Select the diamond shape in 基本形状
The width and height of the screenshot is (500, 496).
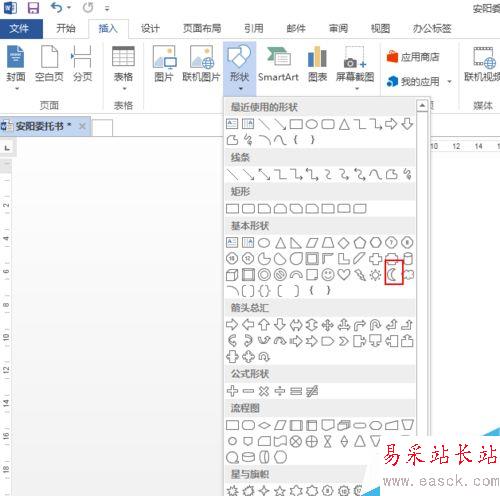pos(344,243)
